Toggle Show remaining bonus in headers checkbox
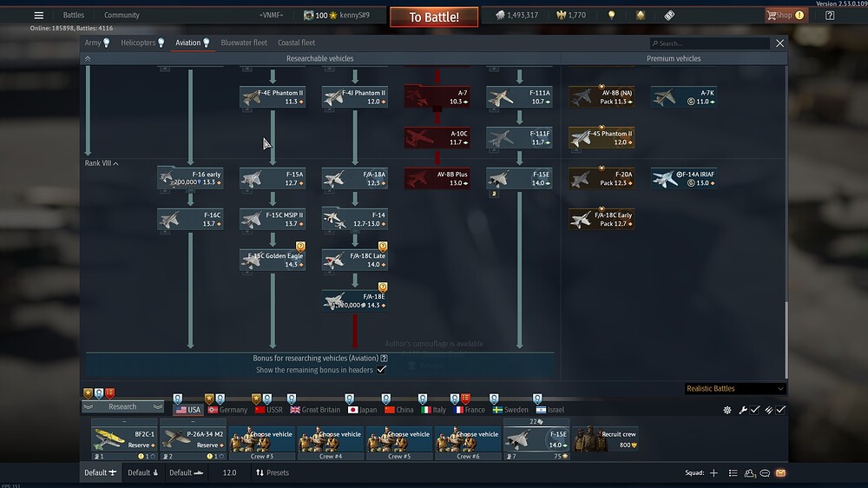 (x=381, y=370)
